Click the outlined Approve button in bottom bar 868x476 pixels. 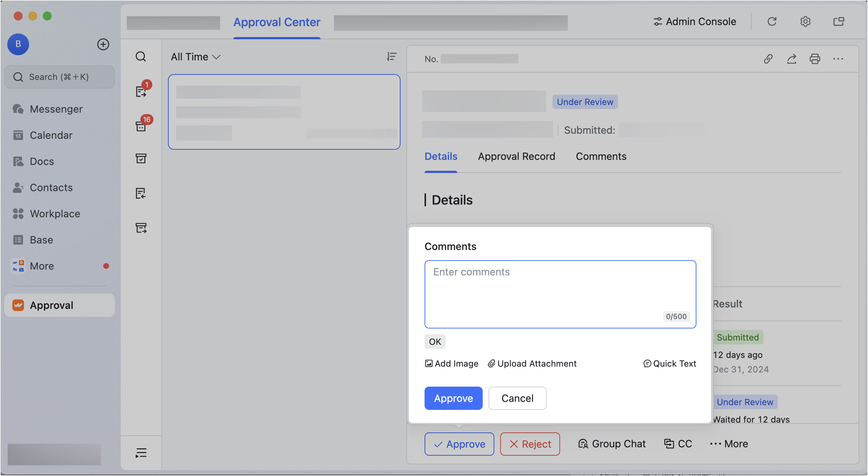coord(459,444)
